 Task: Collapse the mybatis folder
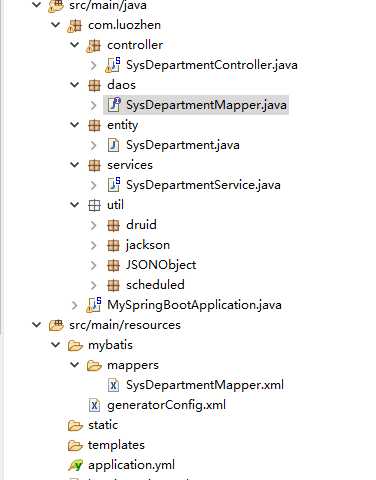[56, 345]
